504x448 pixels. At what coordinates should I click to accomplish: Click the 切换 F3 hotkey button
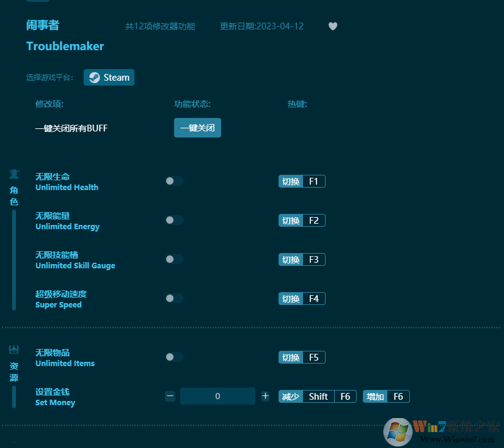click(x=302, y=259)
